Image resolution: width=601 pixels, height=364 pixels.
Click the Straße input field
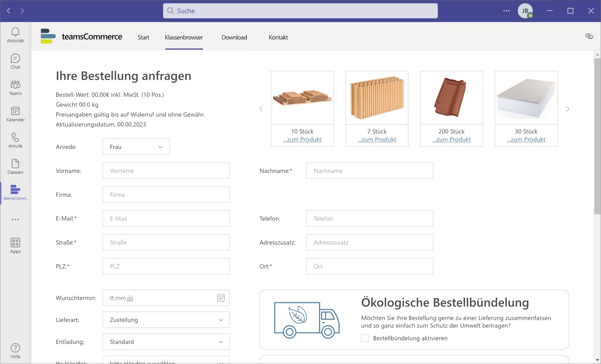pyautogui.click(x=166, y=242)
